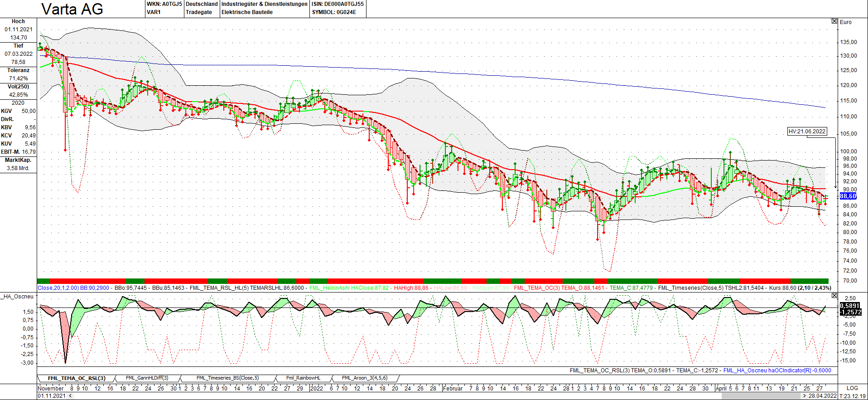The width and height of the screenshot is (868, 400).
Task: Close the main price chart panel
Action: [834, 21]
